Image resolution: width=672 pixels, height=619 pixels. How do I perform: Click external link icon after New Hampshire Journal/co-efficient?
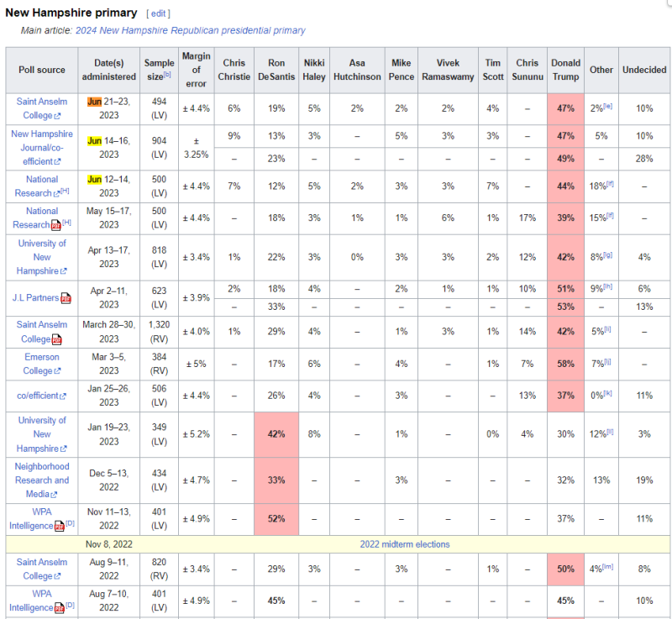tap(58, 161)
